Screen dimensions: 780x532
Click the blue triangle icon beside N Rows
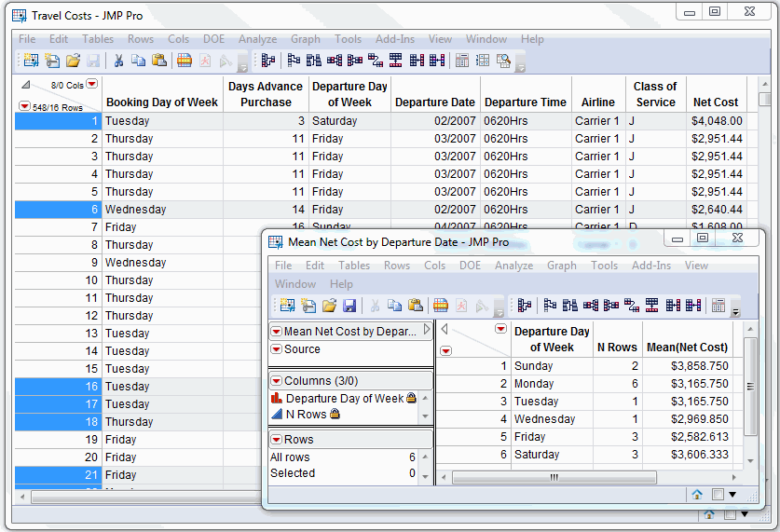point(277,415)
